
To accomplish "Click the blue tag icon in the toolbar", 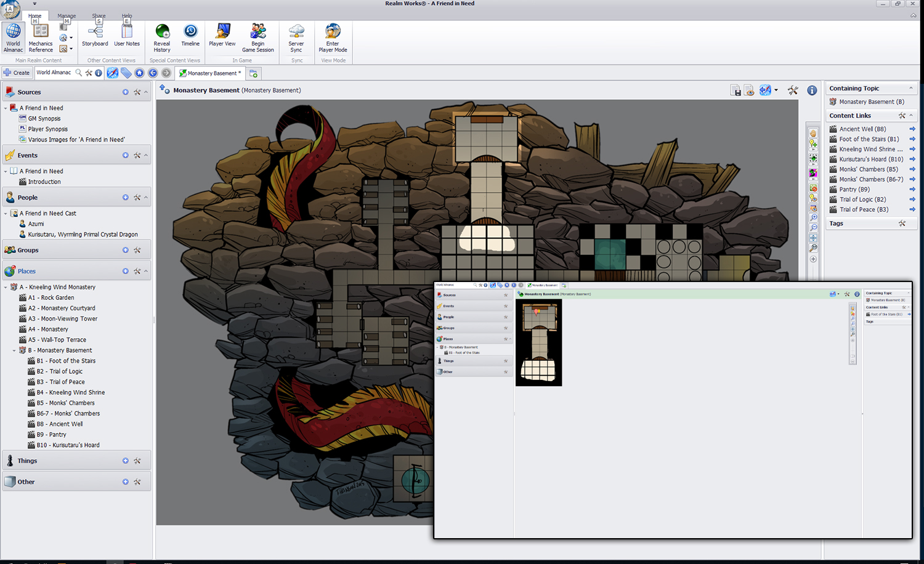I will click(126, 73).
